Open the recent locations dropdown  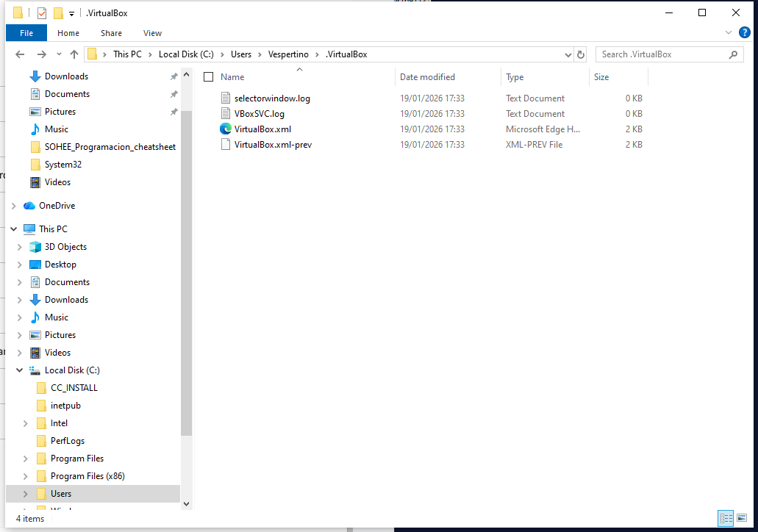tap(59, 54)
